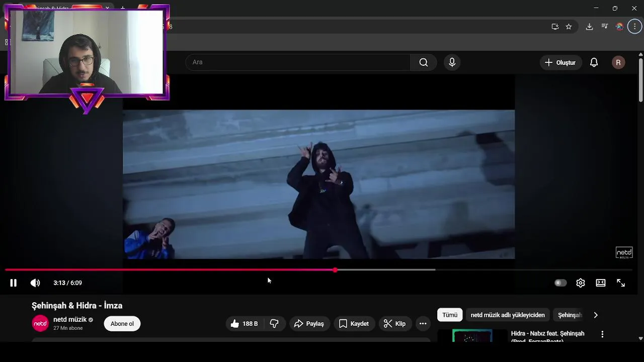Click the 3:13 / 6:09 time display
This screenshot has height=362, width=644.
(67, 283)
